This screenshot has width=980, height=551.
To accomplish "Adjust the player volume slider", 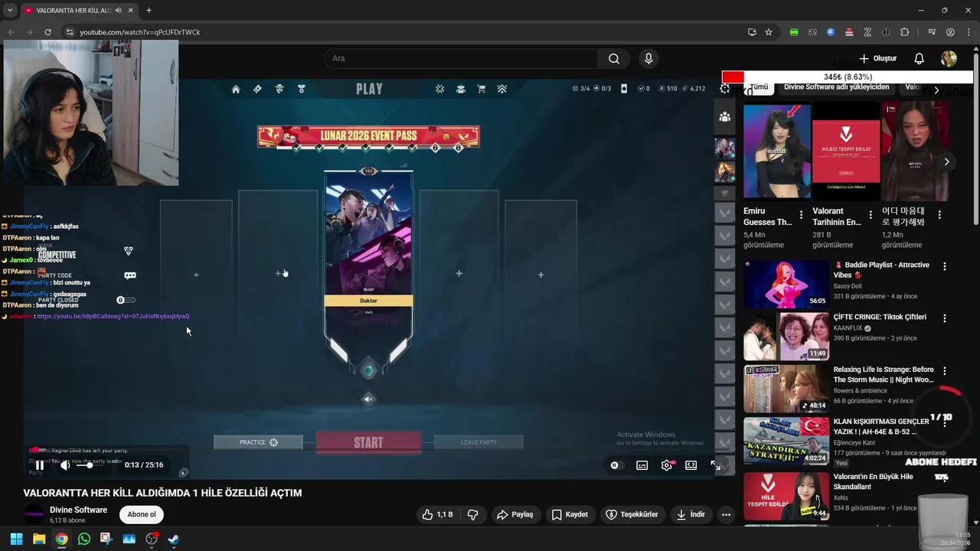I will pyautogui.click(x=90, y=465).
